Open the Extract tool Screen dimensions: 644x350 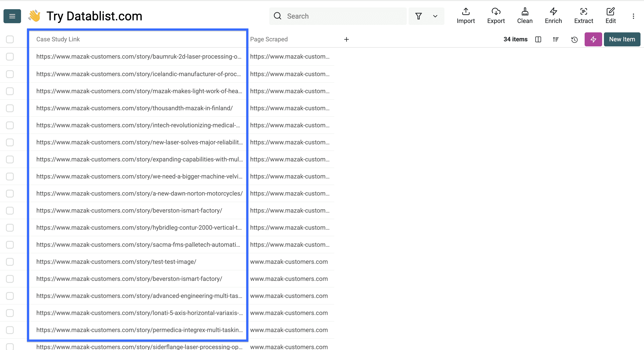[x=584, y=16]
